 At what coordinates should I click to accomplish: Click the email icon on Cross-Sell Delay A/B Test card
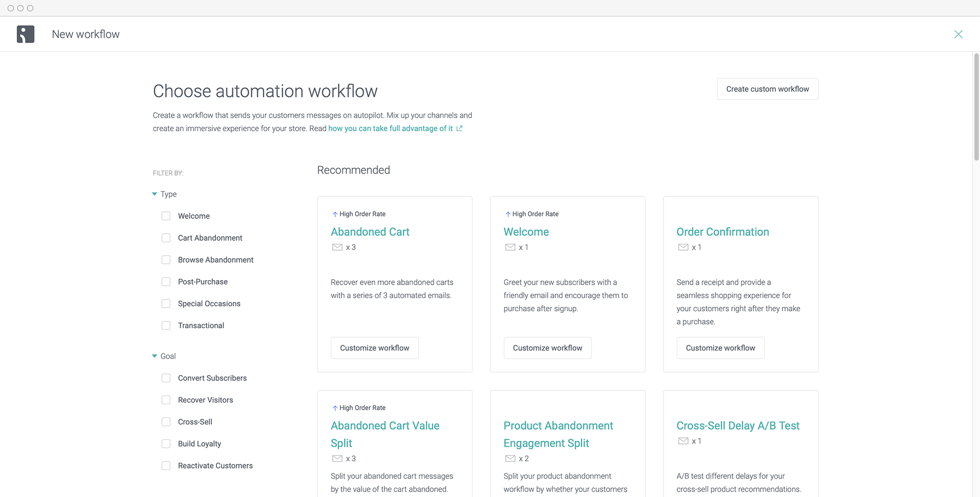coord(683,441)
